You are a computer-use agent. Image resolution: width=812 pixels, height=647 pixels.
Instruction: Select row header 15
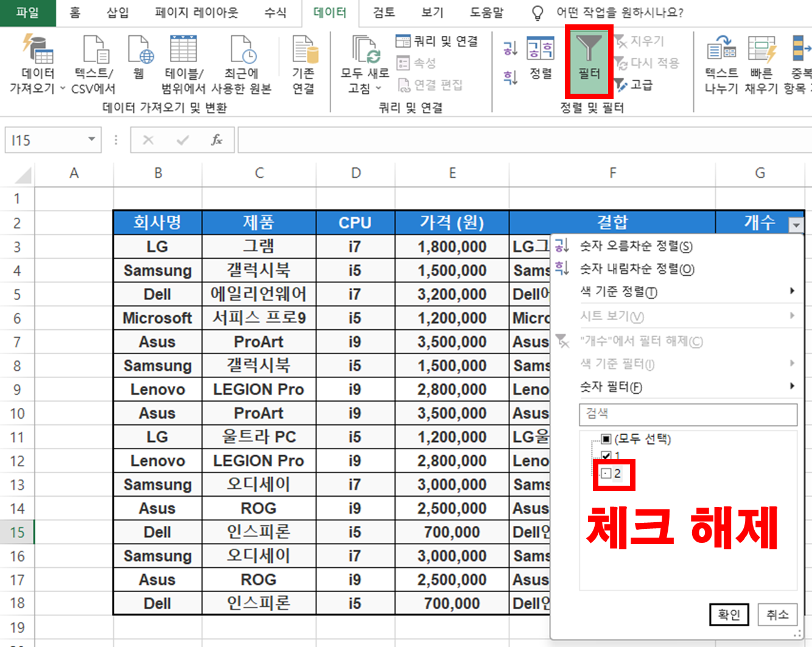(x=17, y=532)
